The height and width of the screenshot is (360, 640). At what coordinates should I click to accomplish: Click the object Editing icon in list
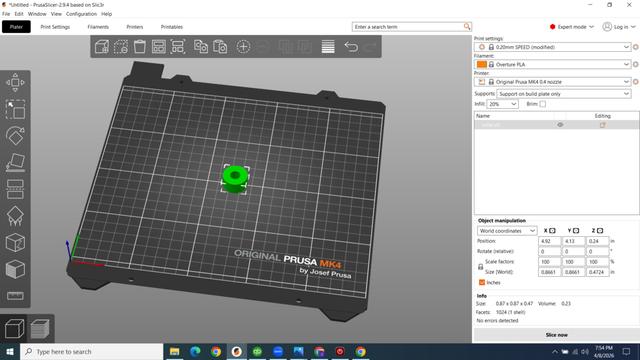pos(602,125)
